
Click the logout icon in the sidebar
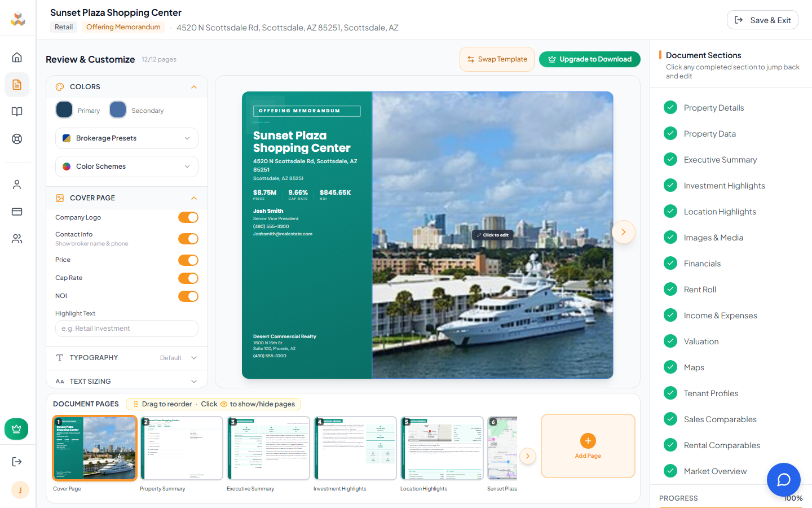click(17, 461)
